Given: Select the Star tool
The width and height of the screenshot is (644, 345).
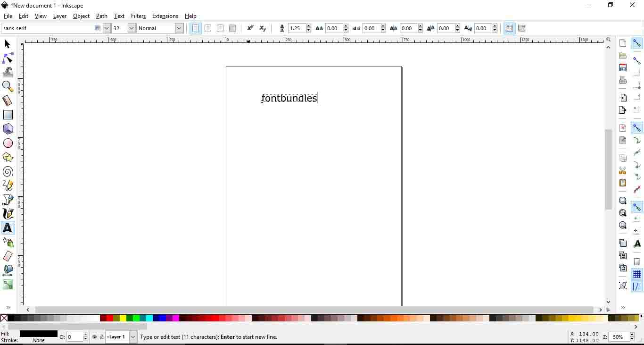Looking at the screenshot, I should 8,157.
